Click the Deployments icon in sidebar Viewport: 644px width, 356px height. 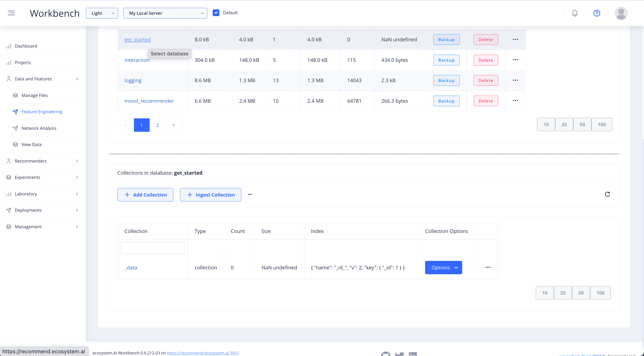point(8,210)
